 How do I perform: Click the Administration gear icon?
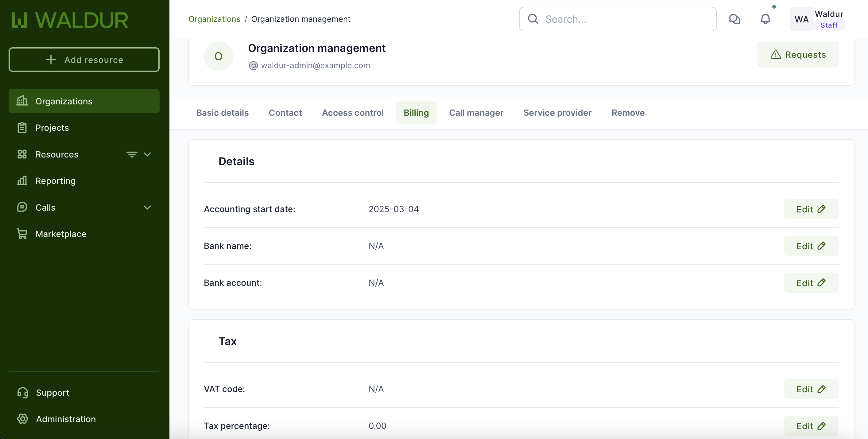pos(23,419)
